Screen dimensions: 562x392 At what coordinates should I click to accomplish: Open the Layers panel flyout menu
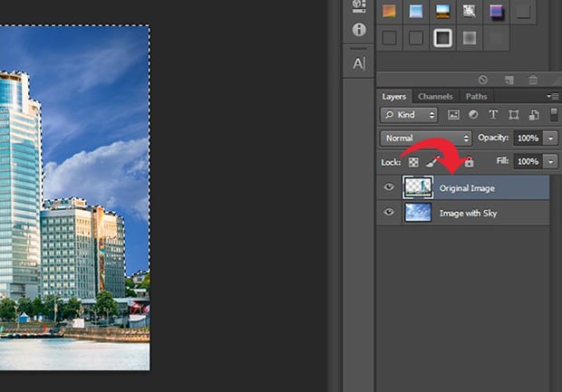[x=553, y=96]
